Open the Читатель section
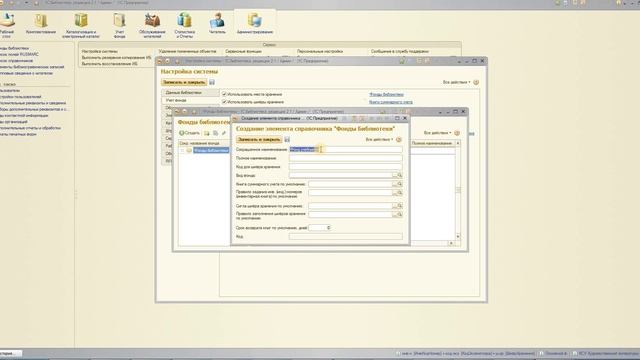 tap(217, 23)
